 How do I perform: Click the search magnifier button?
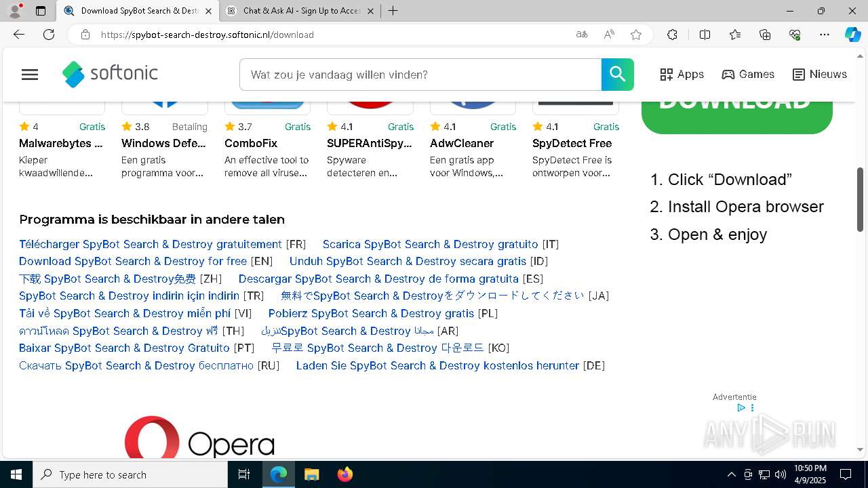[617, 75]
